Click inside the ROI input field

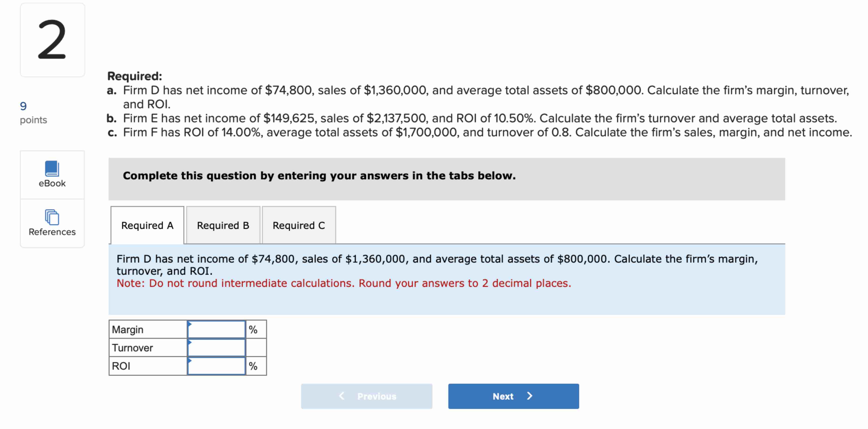pyautogui.click(x=217, y=366)
